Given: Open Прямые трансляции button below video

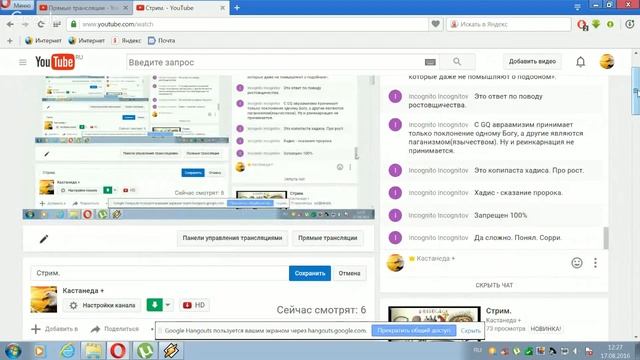Looking at the screenshot, I should pos(327,238).
